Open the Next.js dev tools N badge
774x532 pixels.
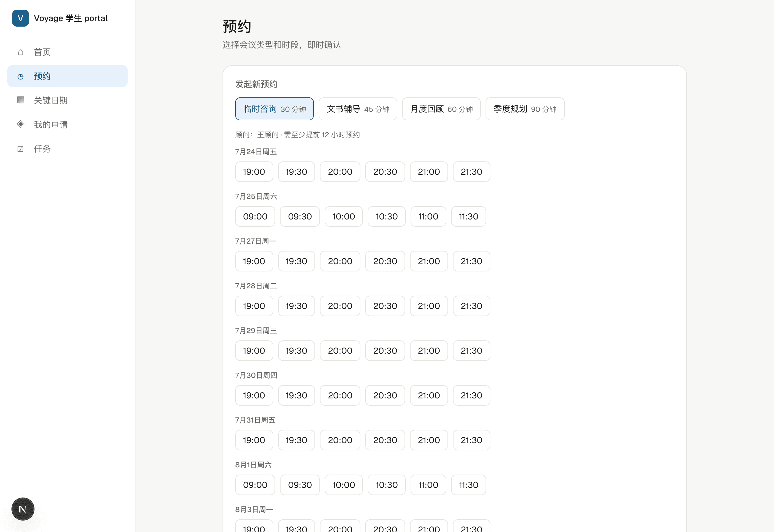(x=23, y=509)
